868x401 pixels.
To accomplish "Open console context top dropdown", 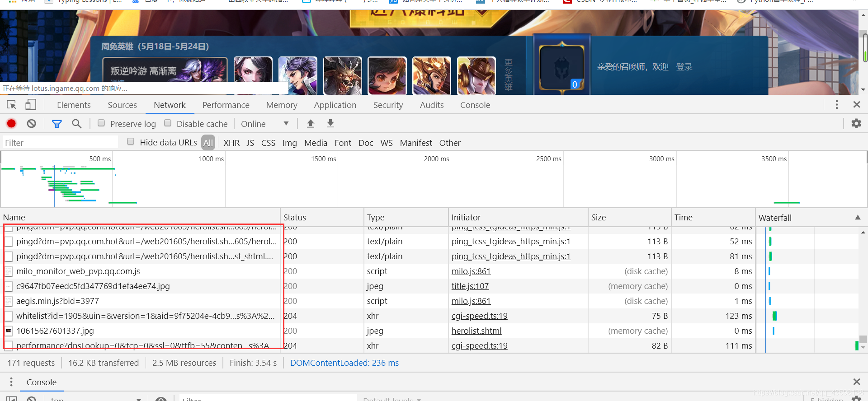I will (x=96, y=399).
